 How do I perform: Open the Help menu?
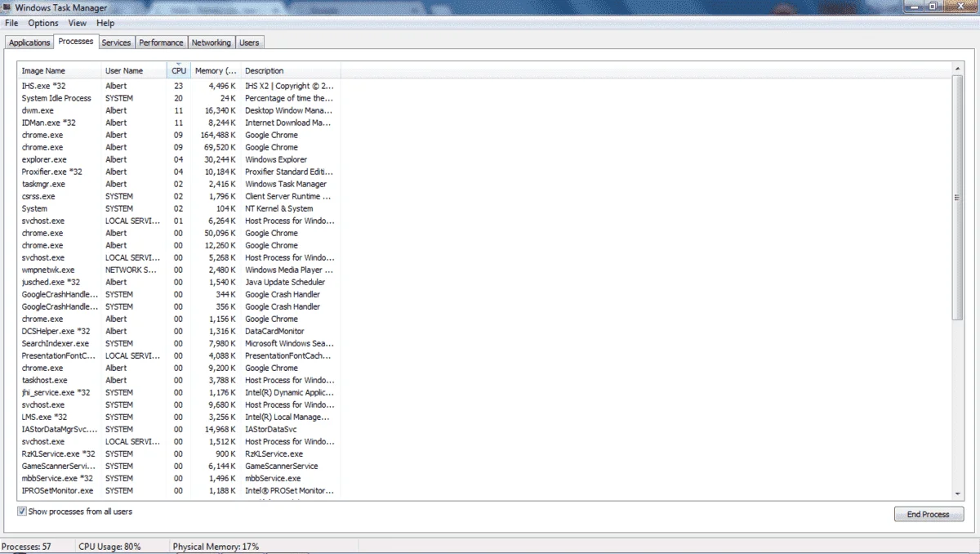[105, 23]
